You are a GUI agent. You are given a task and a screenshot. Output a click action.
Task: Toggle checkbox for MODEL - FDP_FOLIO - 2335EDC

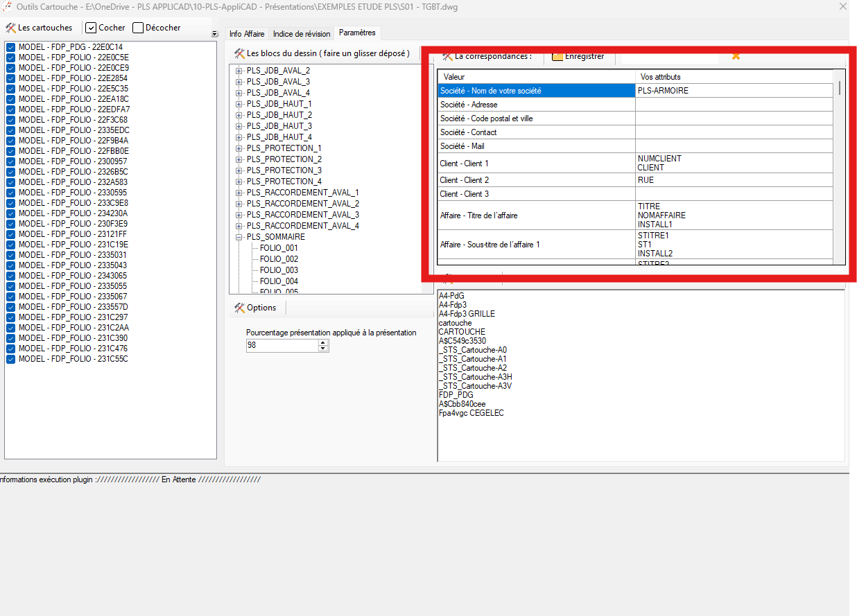click(11, 130)
